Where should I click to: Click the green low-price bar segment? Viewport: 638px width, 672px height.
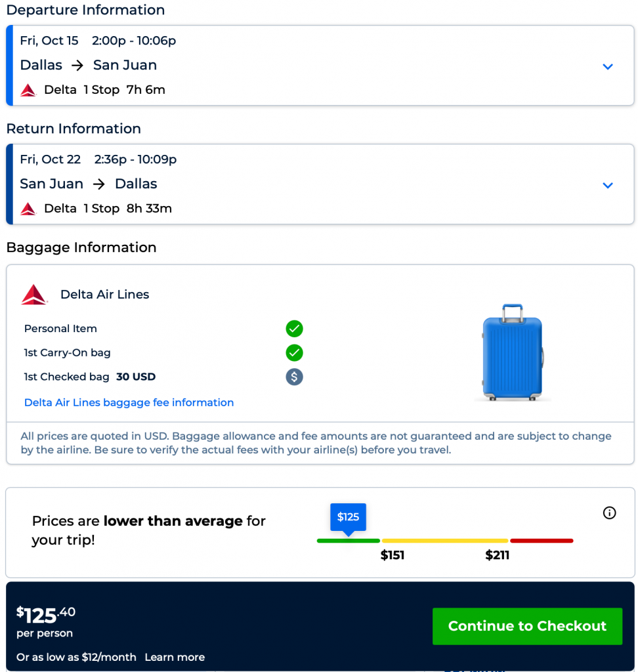tap(348, 541)
